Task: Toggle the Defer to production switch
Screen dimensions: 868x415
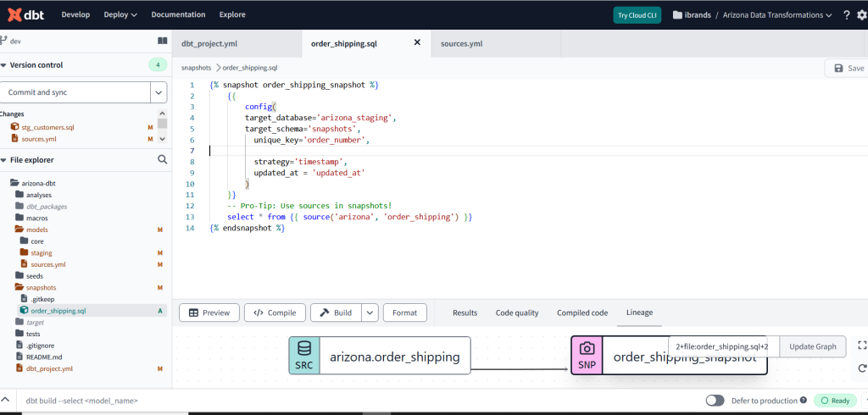Action: pos(715,401)
